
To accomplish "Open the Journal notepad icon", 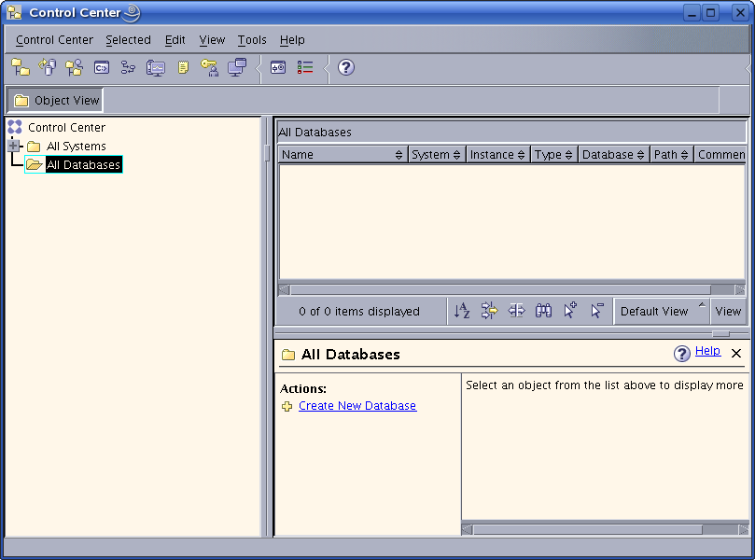I will click(183, 67).
